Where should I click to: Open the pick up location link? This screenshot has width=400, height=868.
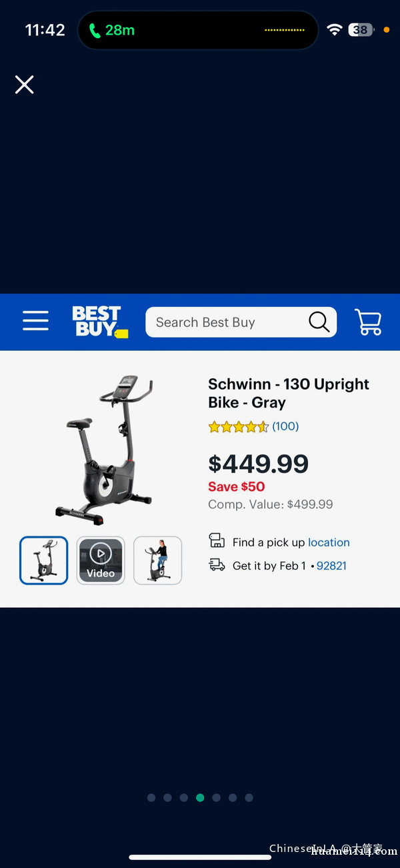click(x=329, y=542)
